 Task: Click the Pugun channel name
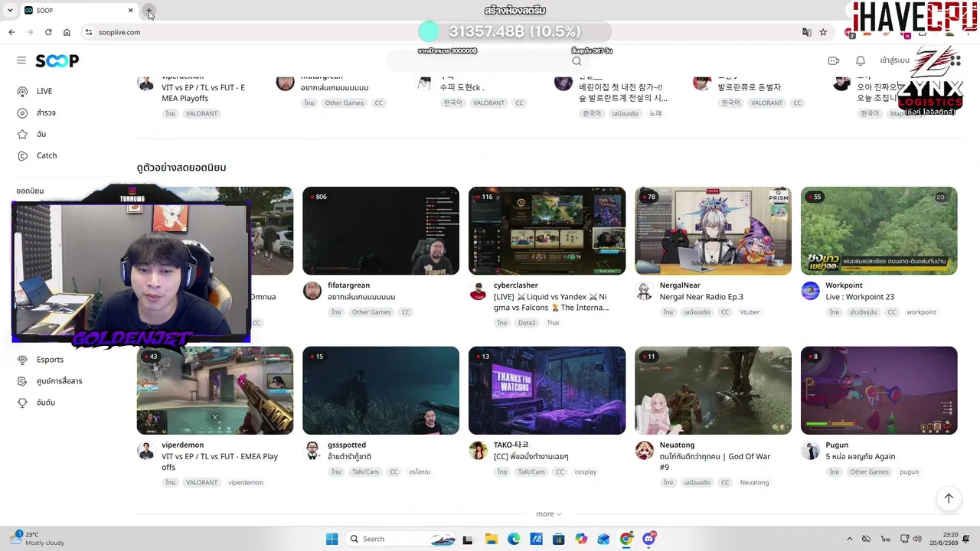point(837,445)
